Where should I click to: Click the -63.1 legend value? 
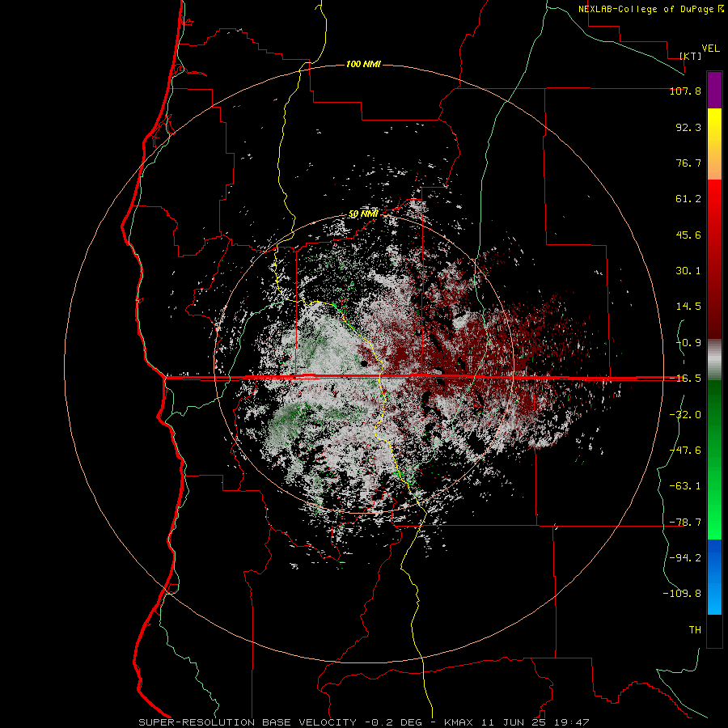point(685,486)
